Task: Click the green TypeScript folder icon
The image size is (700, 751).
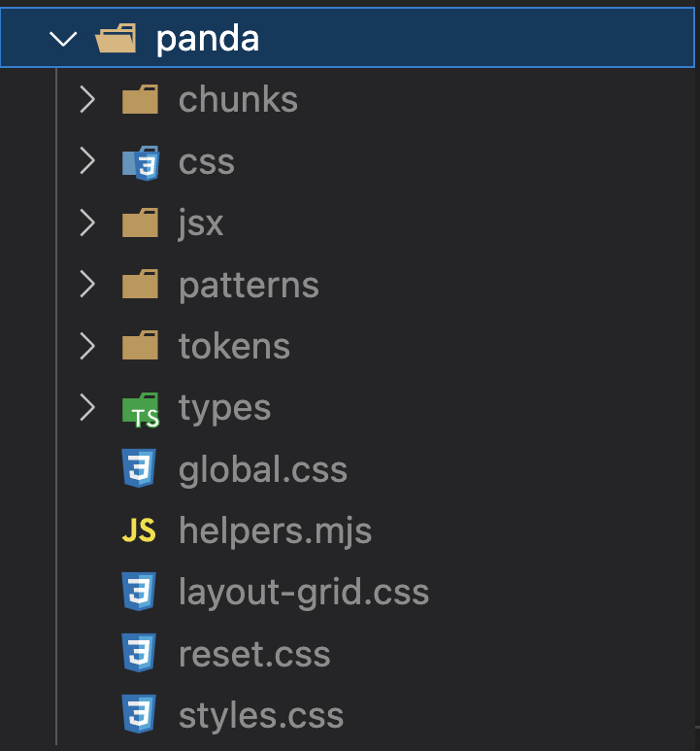Action: [x=140, y=409]
